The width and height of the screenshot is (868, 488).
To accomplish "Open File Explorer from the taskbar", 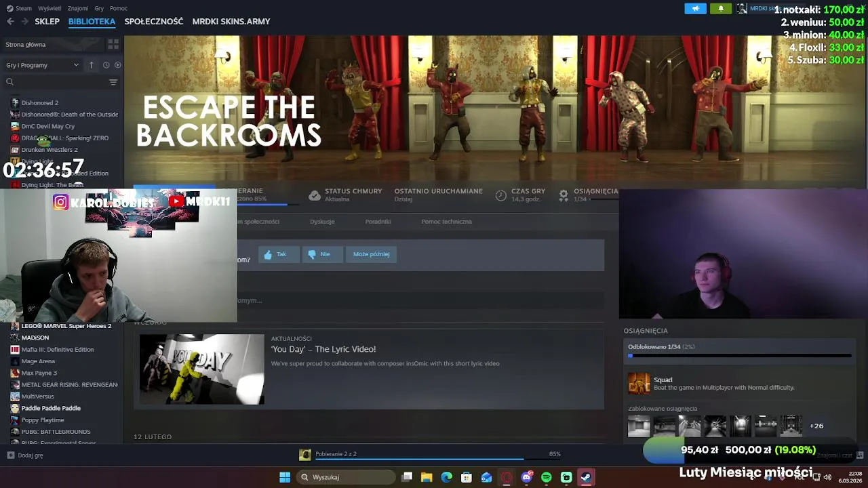I will pyautogui.click(x=427, y=477).
